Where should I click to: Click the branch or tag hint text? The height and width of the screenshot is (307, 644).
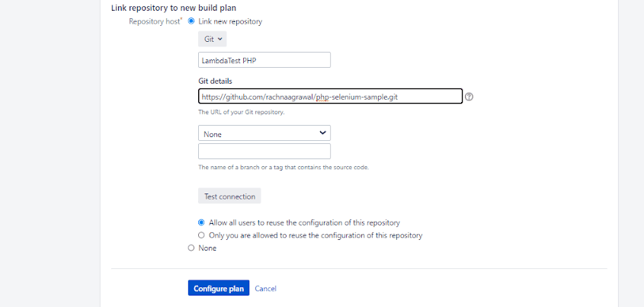click(284, 167)
